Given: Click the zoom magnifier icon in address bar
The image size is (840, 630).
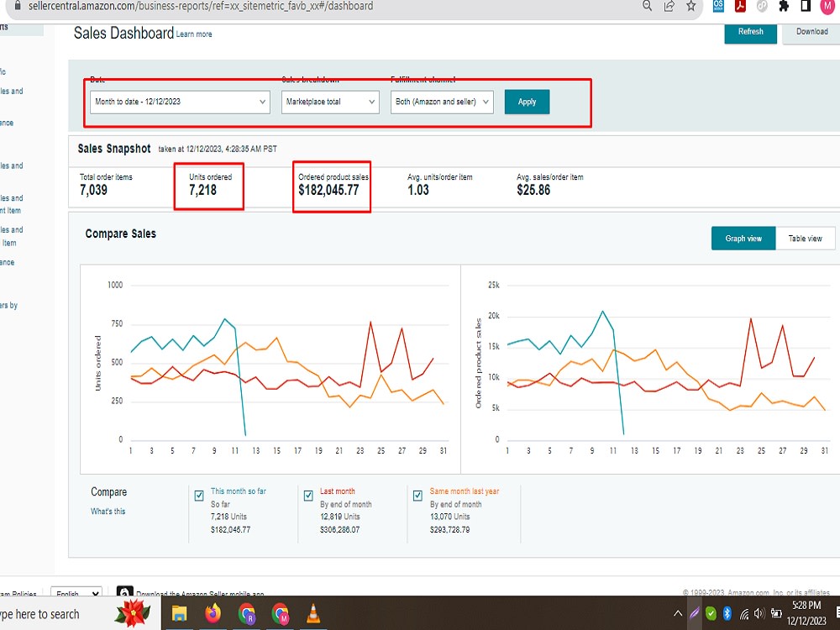Looking at the screenshot, I should (x=647, y=6).
